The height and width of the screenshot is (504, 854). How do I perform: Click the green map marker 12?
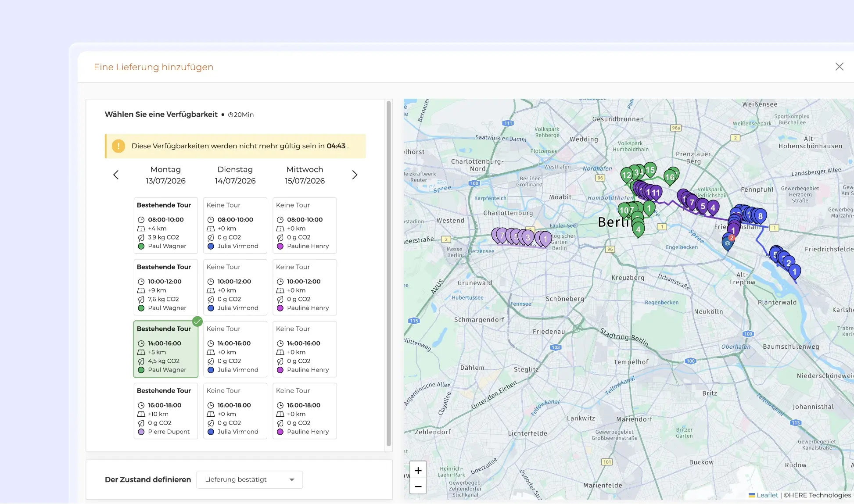626,175
